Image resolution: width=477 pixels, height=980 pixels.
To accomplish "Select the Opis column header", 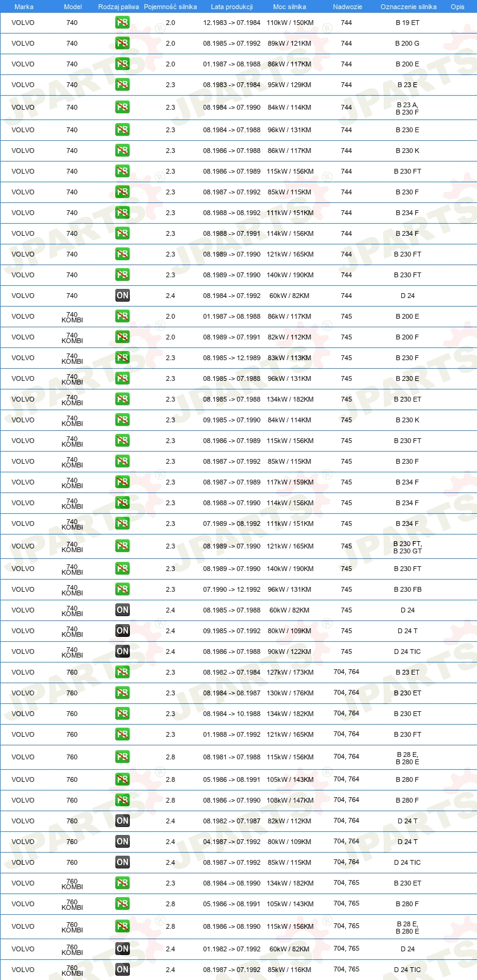I will pos(457,7).
